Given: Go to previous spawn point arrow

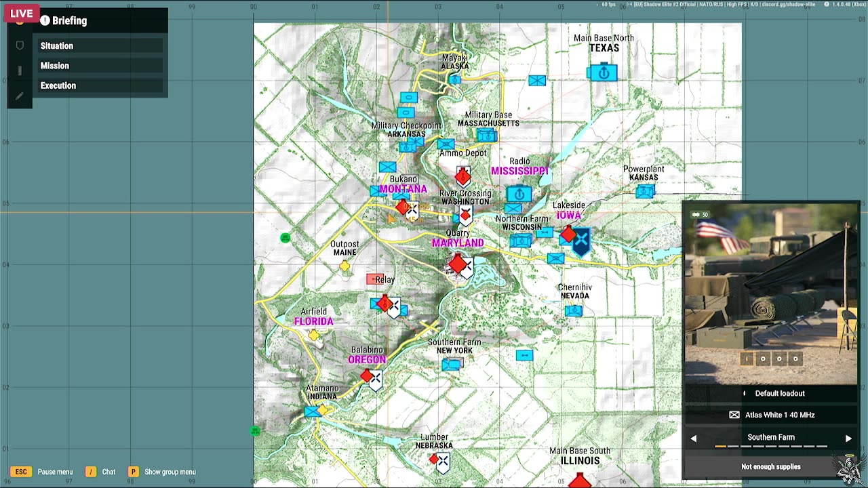Looking at the screenshot, I should tap(693, 439).
